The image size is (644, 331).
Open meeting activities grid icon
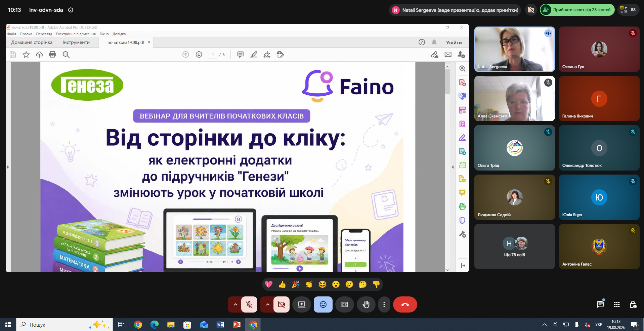[x=617, y=304]
